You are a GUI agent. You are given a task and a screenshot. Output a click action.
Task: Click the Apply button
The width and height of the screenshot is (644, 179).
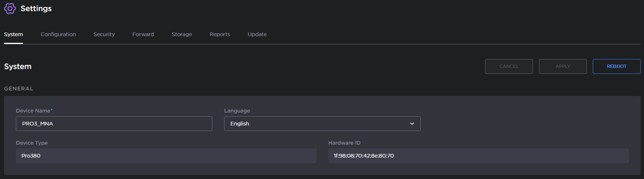(563, 66)
